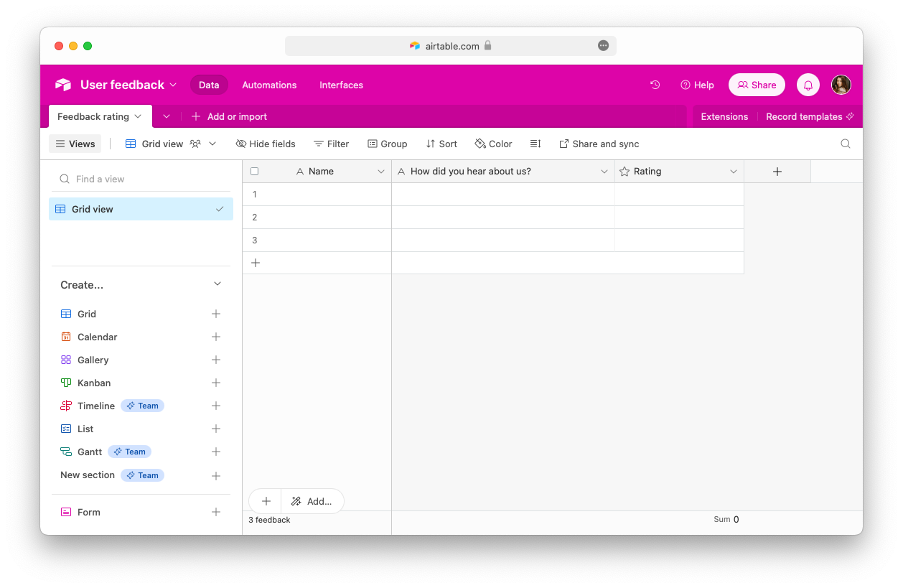This screenshot has width=903, height=588.
Task: Open the Rating field dropdown arrow
Action: (x=734, y=172)
